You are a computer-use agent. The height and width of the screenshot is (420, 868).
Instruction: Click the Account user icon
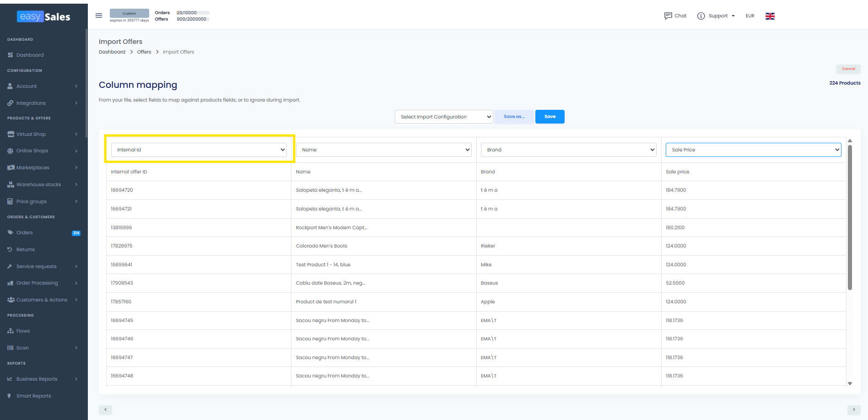10,86
